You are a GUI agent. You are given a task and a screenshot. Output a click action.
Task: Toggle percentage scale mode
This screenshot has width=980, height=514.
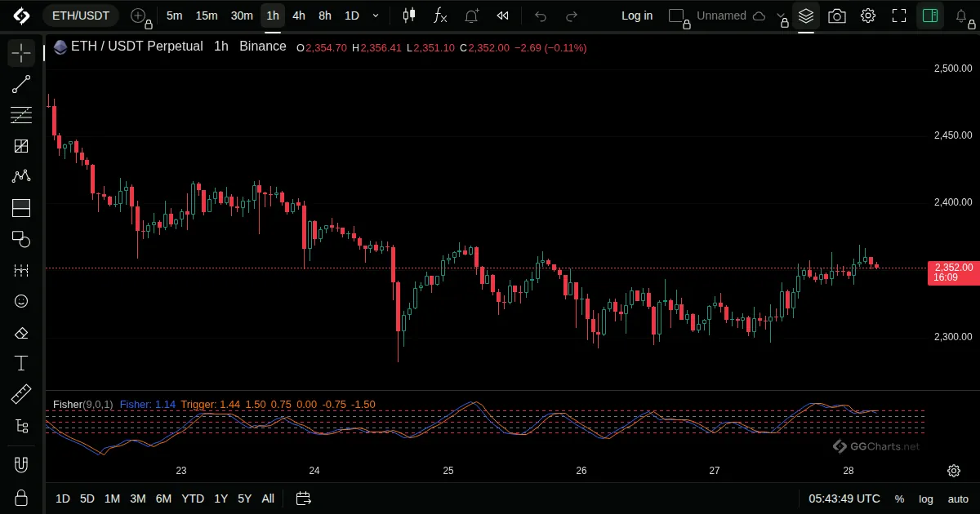pos(899,498)
